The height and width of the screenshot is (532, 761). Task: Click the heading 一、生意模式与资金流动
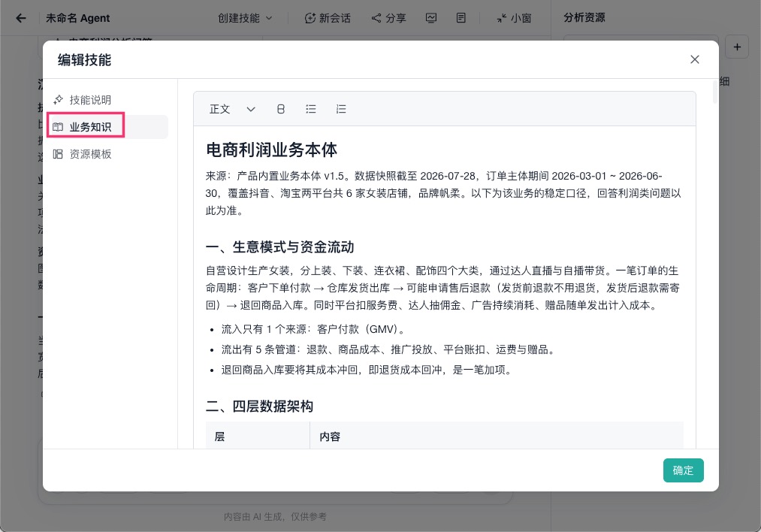[280, 247]
